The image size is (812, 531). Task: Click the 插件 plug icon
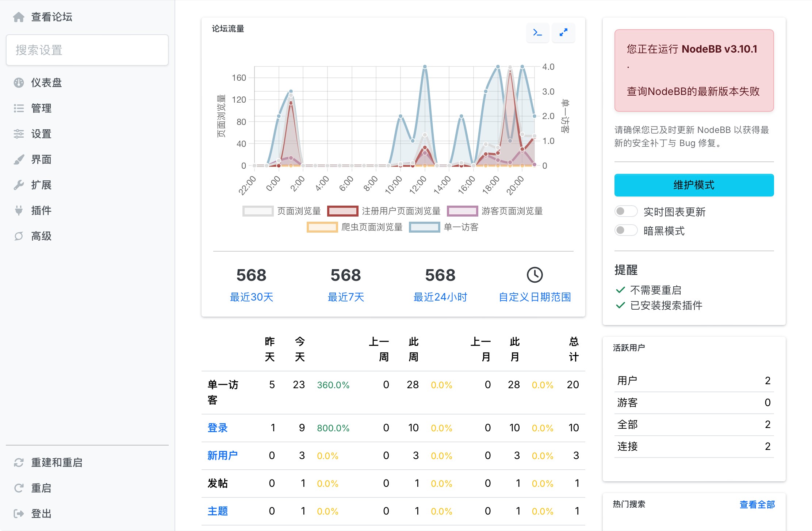click(x=19, y=211)
